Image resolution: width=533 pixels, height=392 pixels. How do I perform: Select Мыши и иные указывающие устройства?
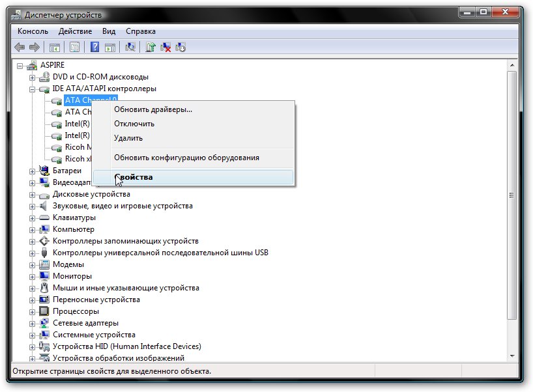[x=126, y=288]
